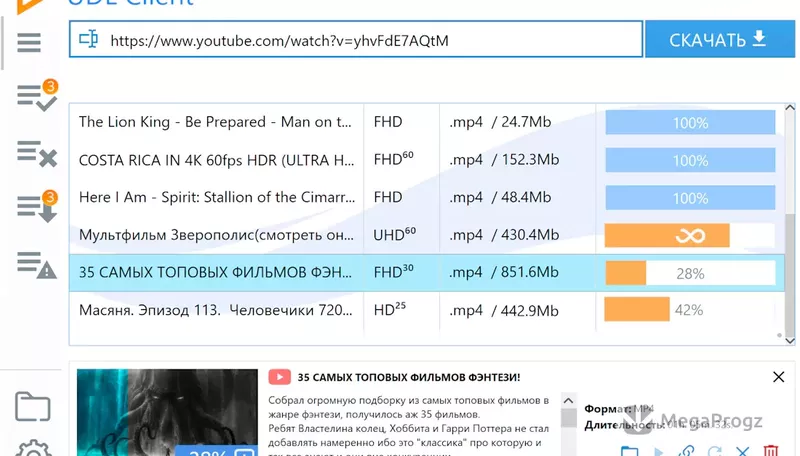Click Формат: MP4 label
The width and height of the screenshot is (800, 456).
(618, 409)
